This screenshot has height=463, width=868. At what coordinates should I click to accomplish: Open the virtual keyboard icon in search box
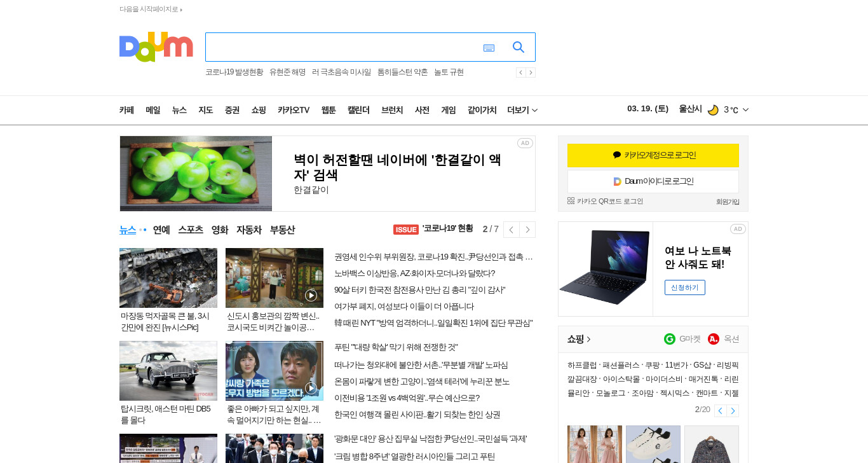(489, 48)
